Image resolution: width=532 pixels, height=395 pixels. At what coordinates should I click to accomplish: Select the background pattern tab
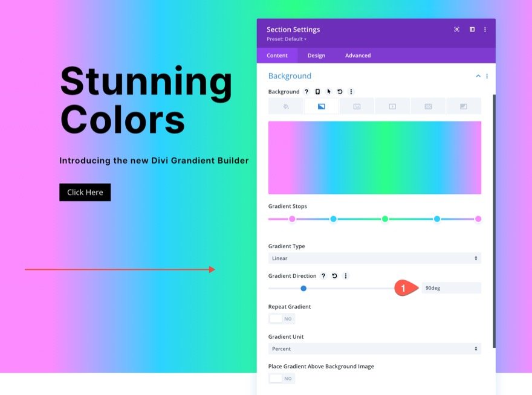coord(428,106)
